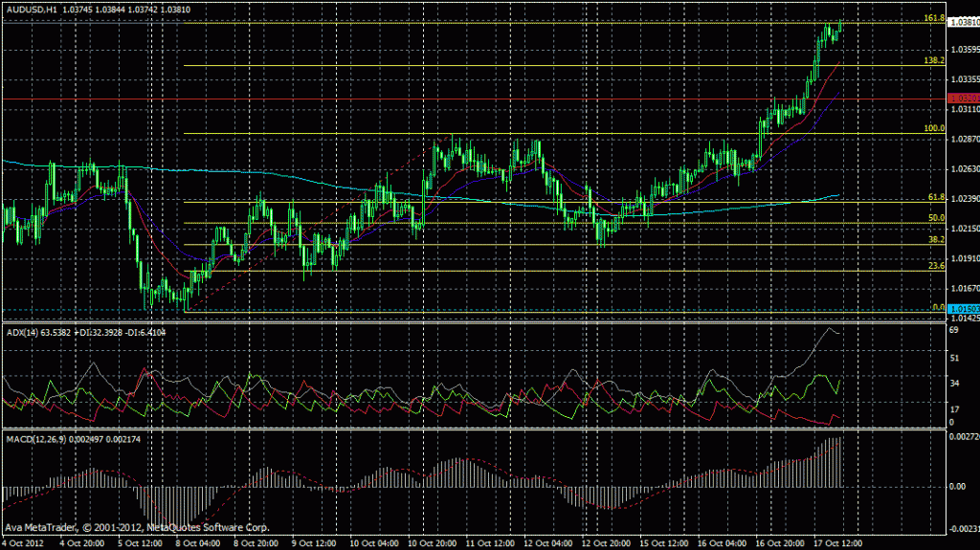Viewport: 980px width, 550px height.
Task: Click the Ava MetaTrader copyright text
Action: 137,527
